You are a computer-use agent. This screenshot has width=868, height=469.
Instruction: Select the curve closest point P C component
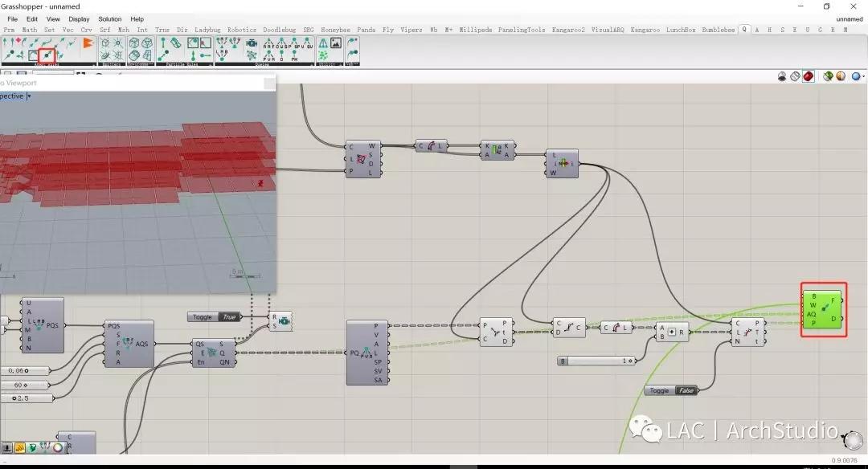496,332
